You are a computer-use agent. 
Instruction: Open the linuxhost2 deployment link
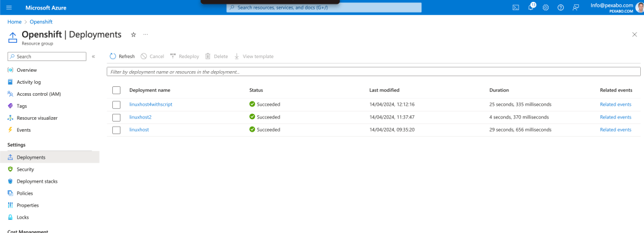tap(141, 117)
